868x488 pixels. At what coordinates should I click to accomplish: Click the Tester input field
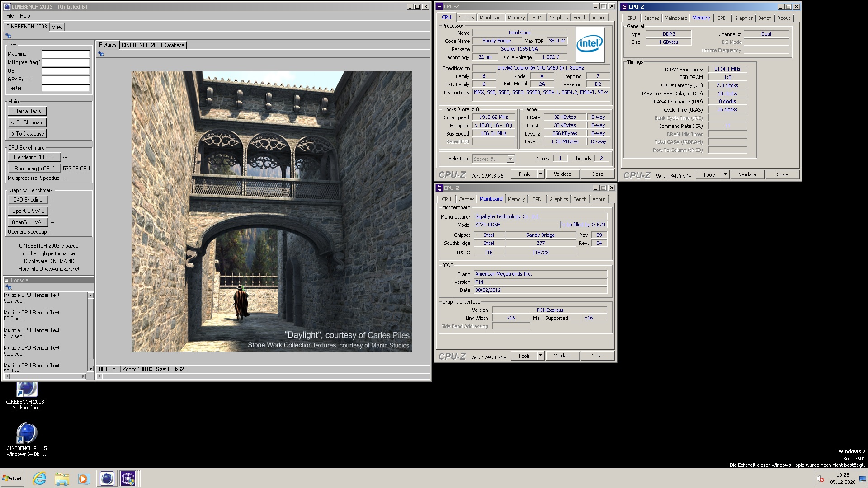coord(66,88)
